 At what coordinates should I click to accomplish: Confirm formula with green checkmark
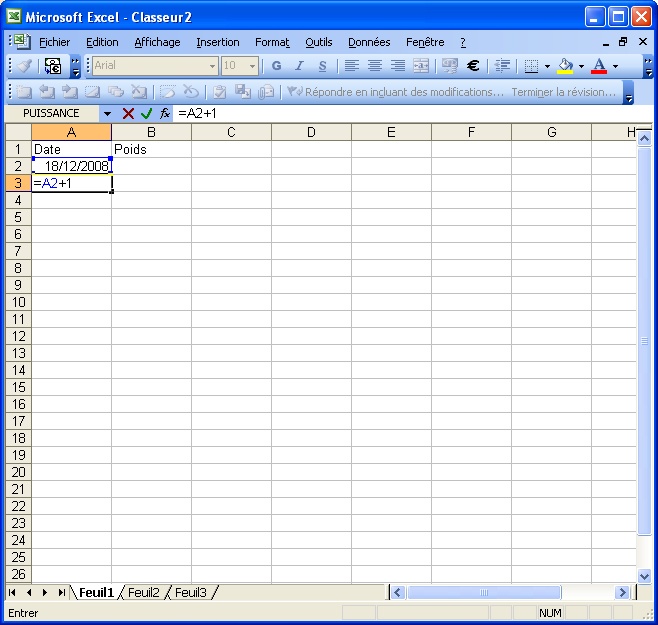coord(146,114)
